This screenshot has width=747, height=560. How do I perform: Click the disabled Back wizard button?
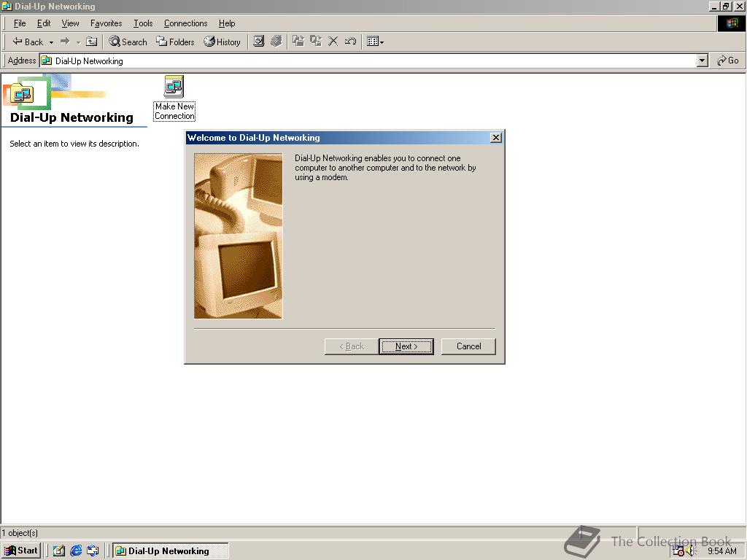coord(352,346)
